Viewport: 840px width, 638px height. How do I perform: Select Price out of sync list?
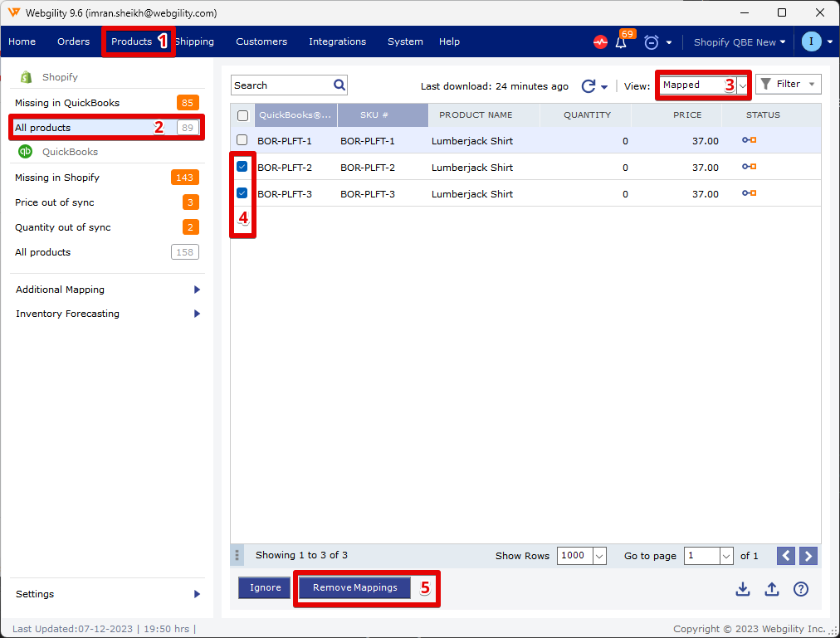107,202
